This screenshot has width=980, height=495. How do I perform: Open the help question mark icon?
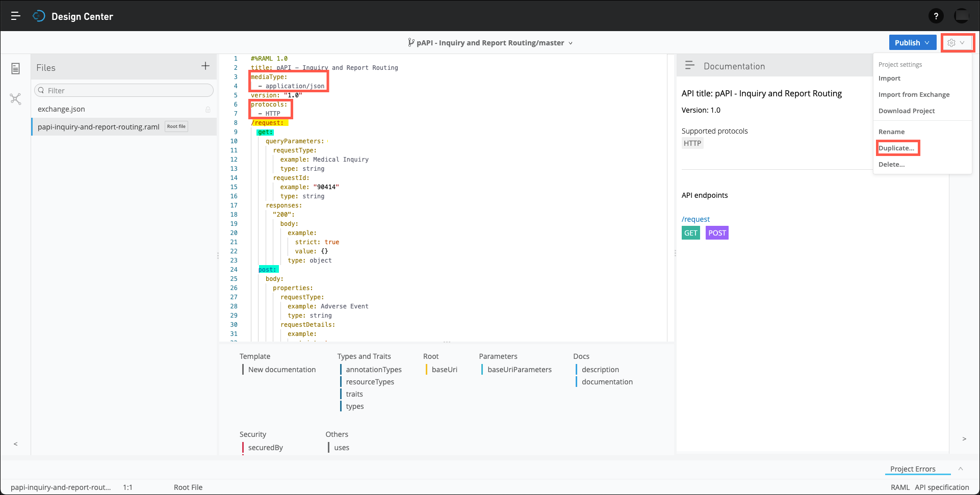pos(936,16)
